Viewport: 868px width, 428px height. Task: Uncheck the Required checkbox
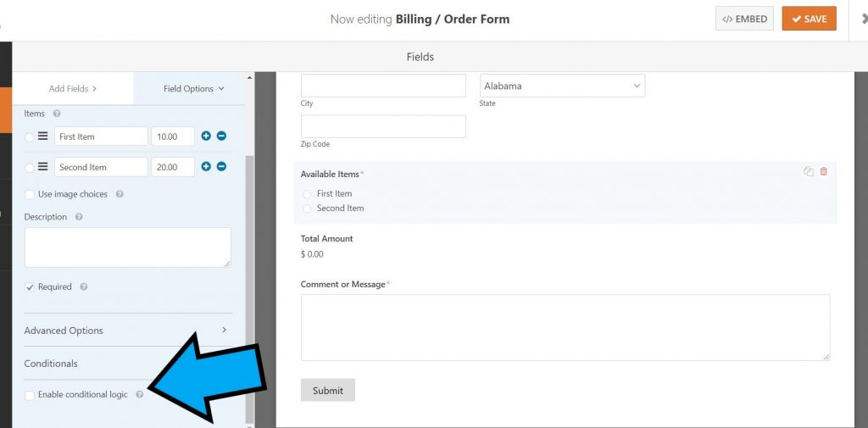click(30, 286)
